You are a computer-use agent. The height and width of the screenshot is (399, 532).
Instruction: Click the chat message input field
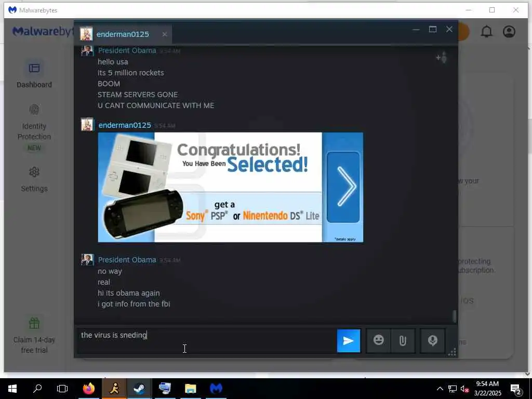coord(206,340)
